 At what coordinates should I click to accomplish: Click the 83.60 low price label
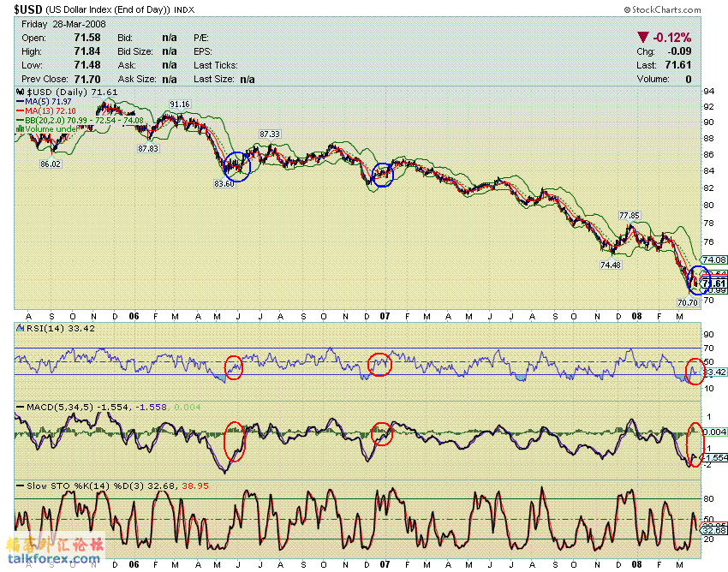pyautogui.click(x=224, y=183)
